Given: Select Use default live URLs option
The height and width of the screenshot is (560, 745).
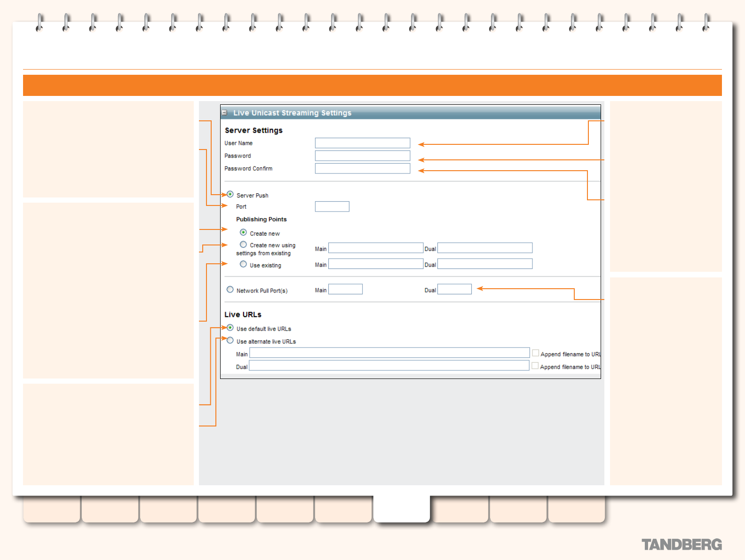Looking at the screenshot, I should pyautogui.click(x=230, y=328).
